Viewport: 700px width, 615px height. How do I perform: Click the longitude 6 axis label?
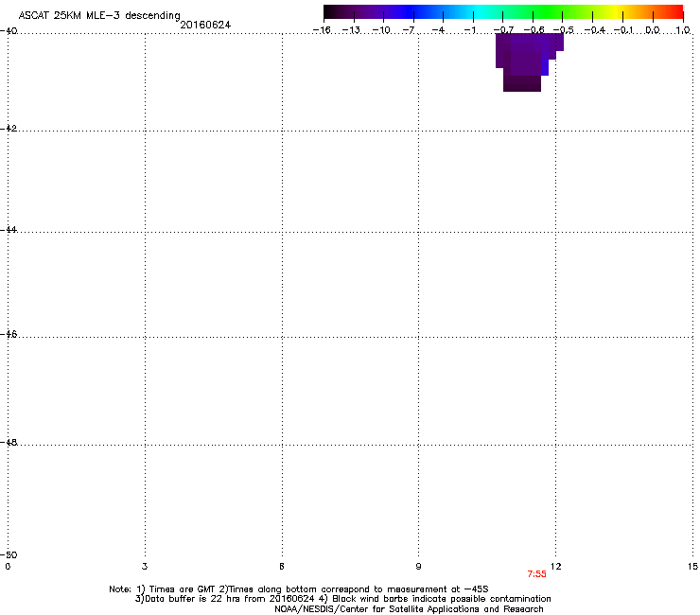(282, 567)
